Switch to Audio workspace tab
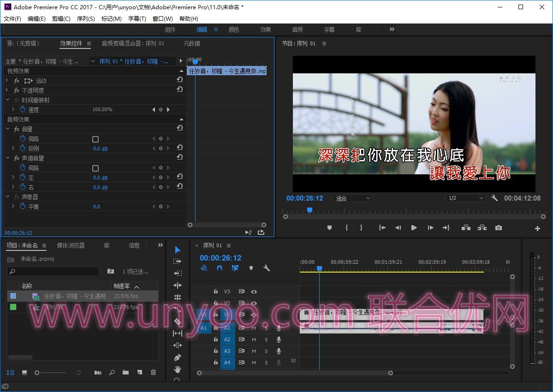The height and width of the screenshot is (392, 553). 297,30
